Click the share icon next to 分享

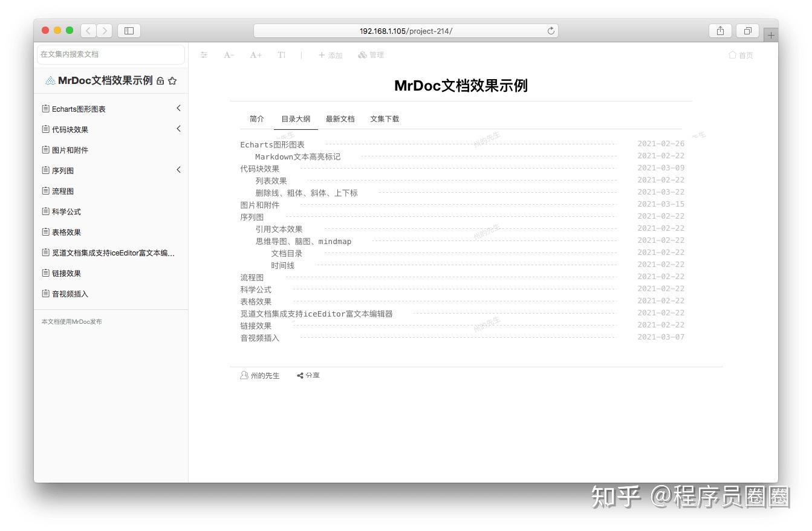click(300, 375)
